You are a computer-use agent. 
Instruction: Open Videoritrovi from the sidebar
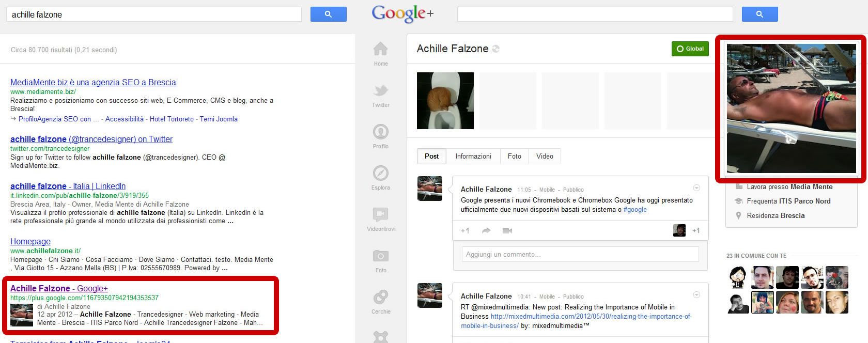(x=381, y=214)
